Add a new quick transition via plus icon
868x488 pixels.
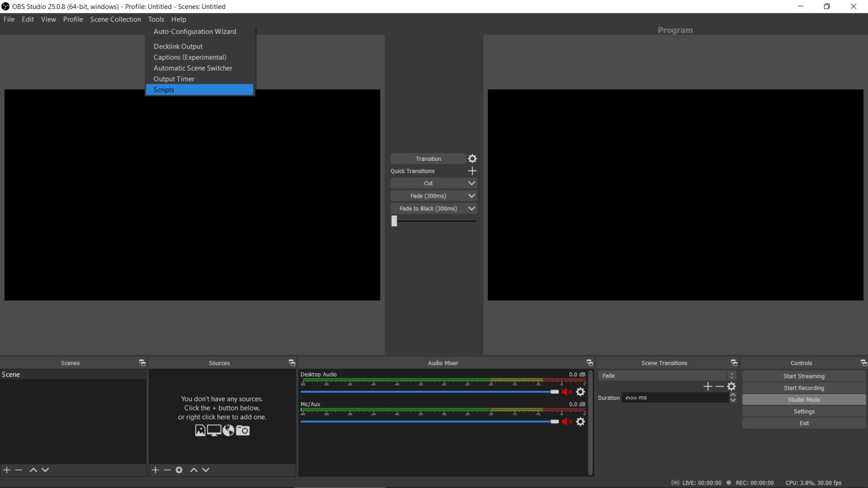[x=472, y=171]
